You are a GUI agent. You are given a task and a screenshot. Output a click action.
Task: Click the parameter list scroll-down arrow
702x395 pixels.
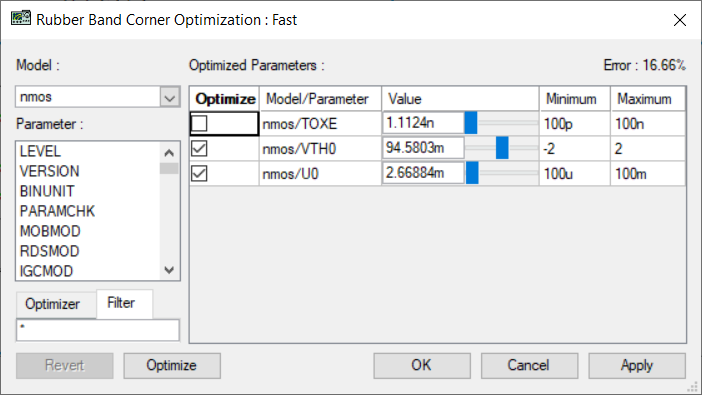click(169, 270)
